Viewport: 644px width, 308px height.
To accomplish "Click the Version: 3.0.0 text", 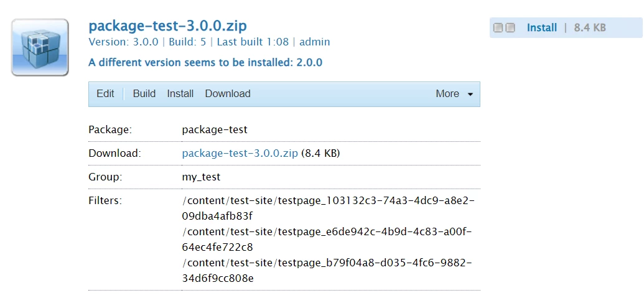I will pos(123,42).
